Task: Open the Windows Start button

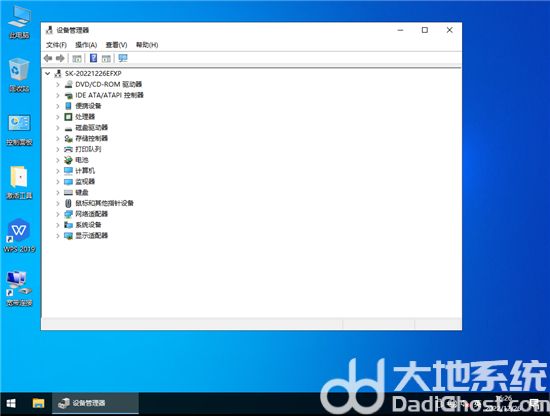Action: point(11,403)
